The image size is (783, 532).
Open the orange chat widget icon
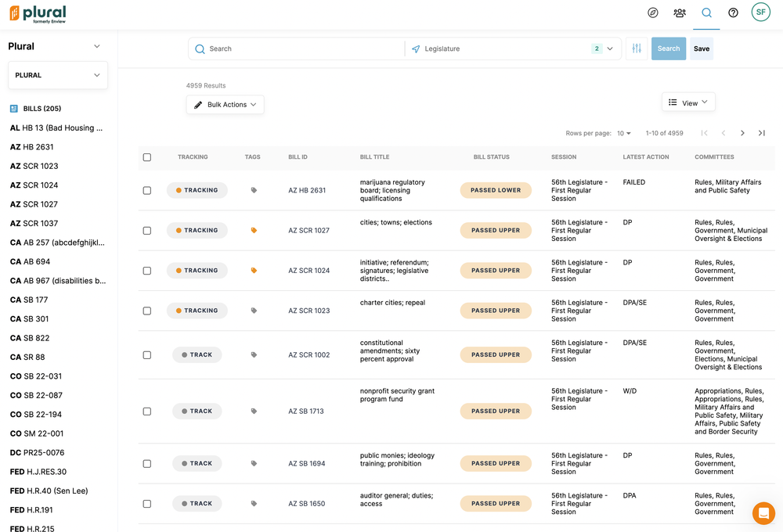coord(763,513)
